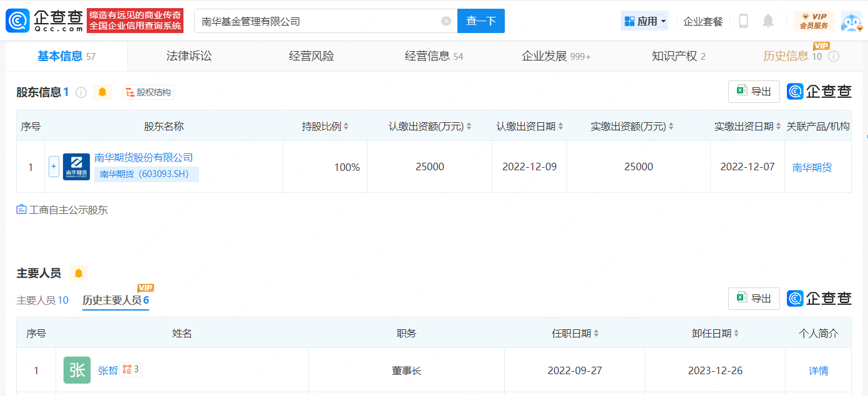Click shareholder info bell alert icon

[102, 92]
